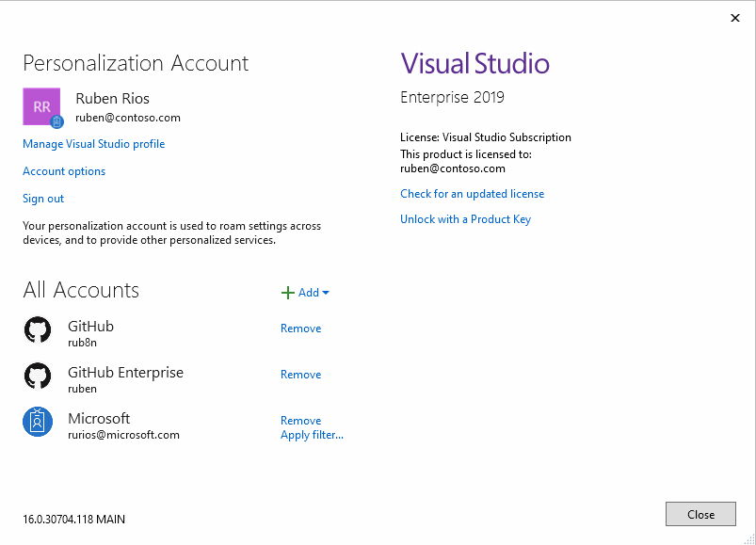
Task: Remove the Microsoft account
Action: [x=300, y=421]
